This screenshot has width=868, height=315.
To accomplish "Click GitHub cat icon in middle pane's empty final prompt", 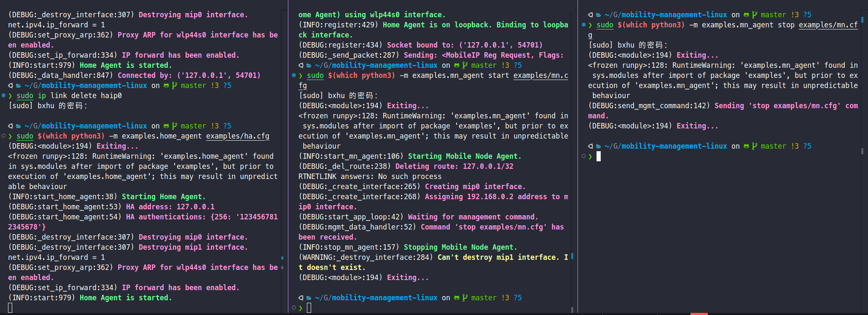I will click(x=457, y=298).
